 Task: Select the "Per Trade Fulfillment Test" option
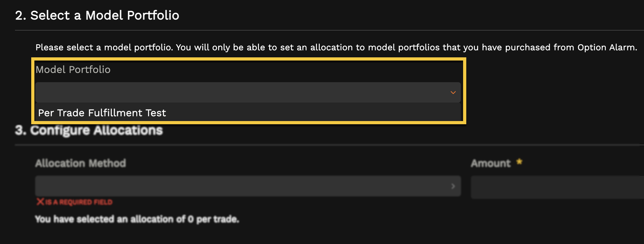tap(102, 113)
